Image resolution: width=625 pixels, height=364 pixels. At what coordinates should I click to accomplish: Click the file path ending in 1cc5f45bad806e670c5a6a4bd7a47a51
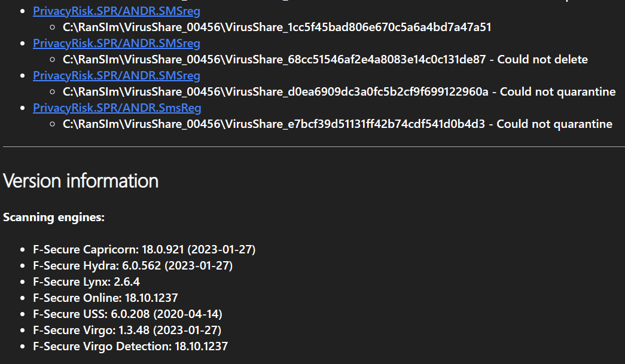click(x=277, y=27)
